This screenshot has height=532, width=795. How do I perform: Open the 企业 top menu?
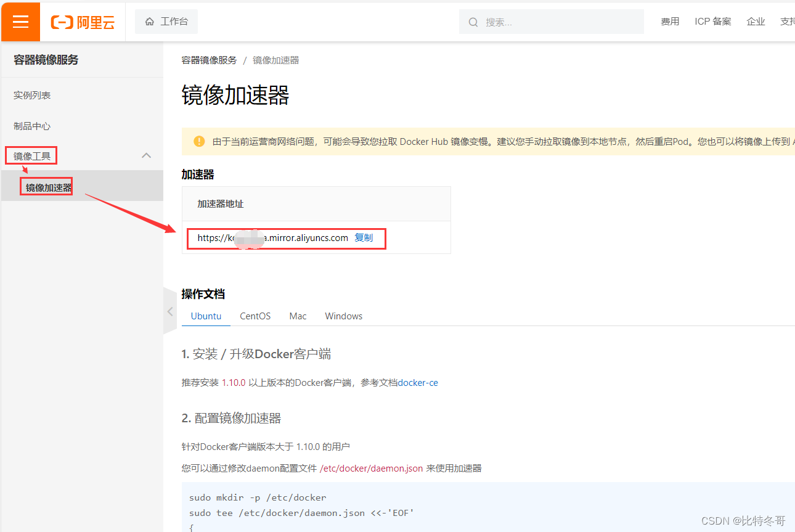click(756, 22)
